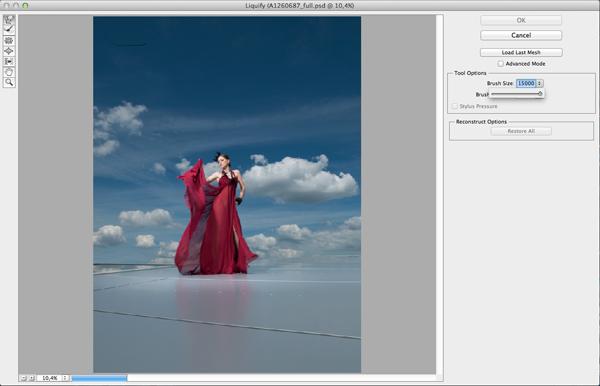600x386 pixels.
Task: Enable the Advanced Mode checkbox
Action: click(x=500, y=64)
